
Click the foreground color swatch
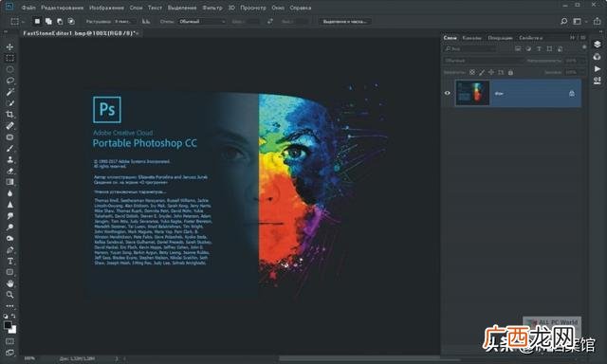8,325
